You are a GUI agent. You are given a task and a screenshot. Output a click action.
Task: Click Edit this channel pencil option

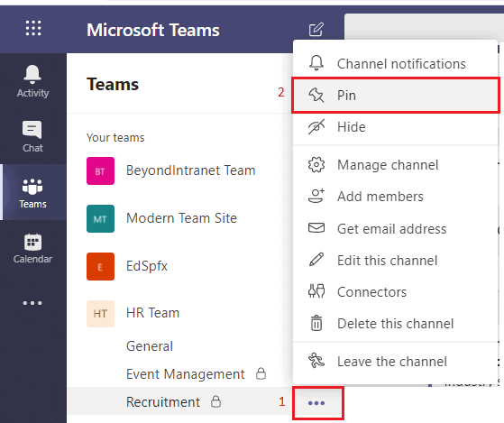396,261
